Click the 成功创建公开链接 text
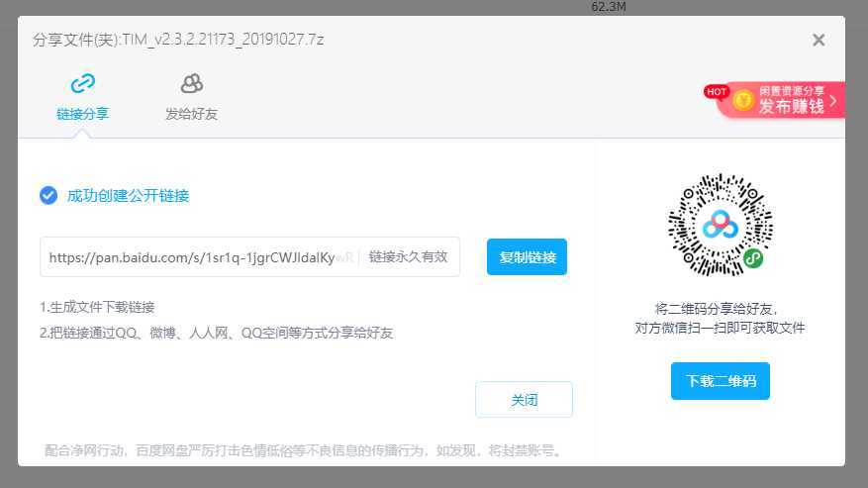868x488 pixels. 128,196
